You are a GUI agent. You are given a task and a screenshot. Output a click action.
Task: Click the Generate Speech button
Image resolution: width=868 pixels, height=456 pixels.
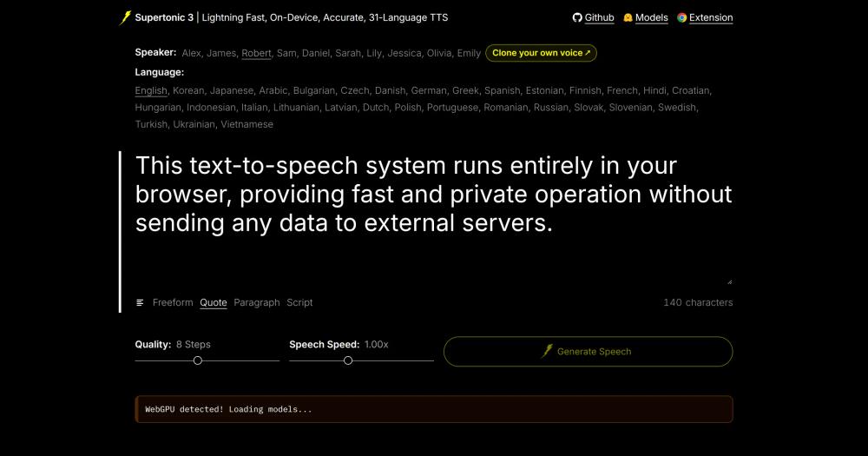pos(588,351)
